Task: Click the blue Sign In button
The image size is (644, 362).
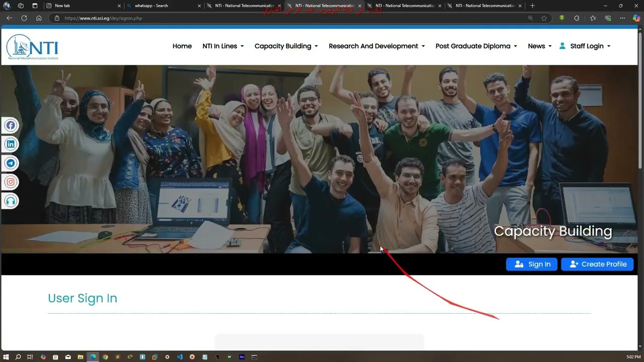Action: 532,264
